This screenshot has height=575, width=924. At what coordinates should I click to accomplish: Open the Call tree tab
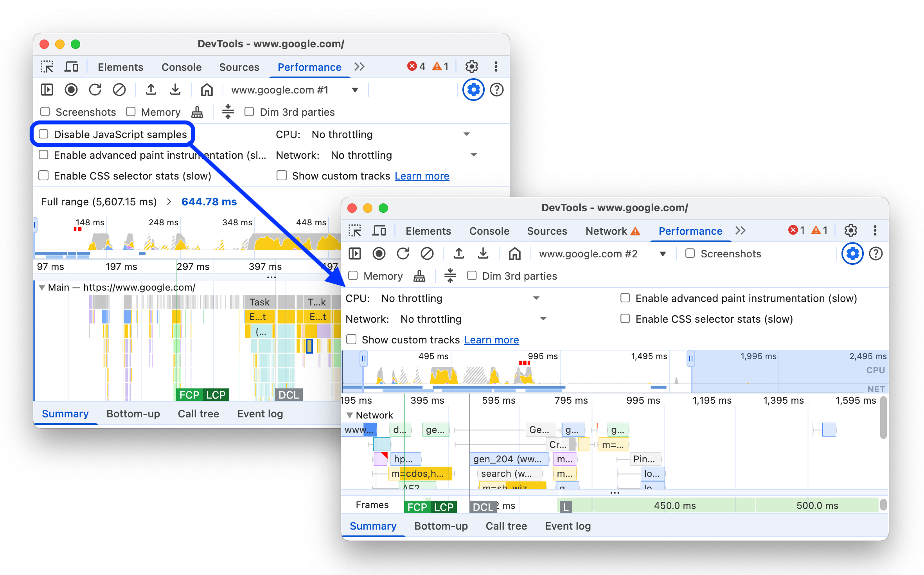tap(506, 526)
